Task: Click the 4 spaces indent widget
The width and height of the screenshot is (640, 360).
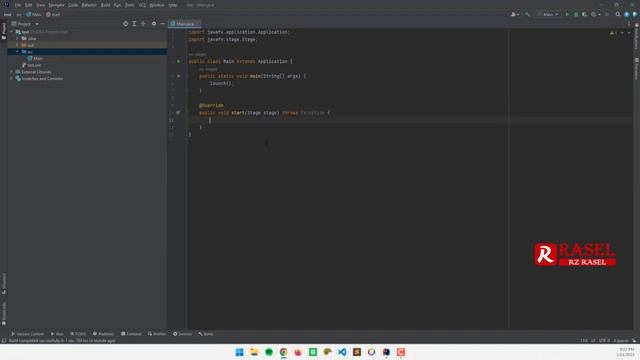Action: point(621,340)
